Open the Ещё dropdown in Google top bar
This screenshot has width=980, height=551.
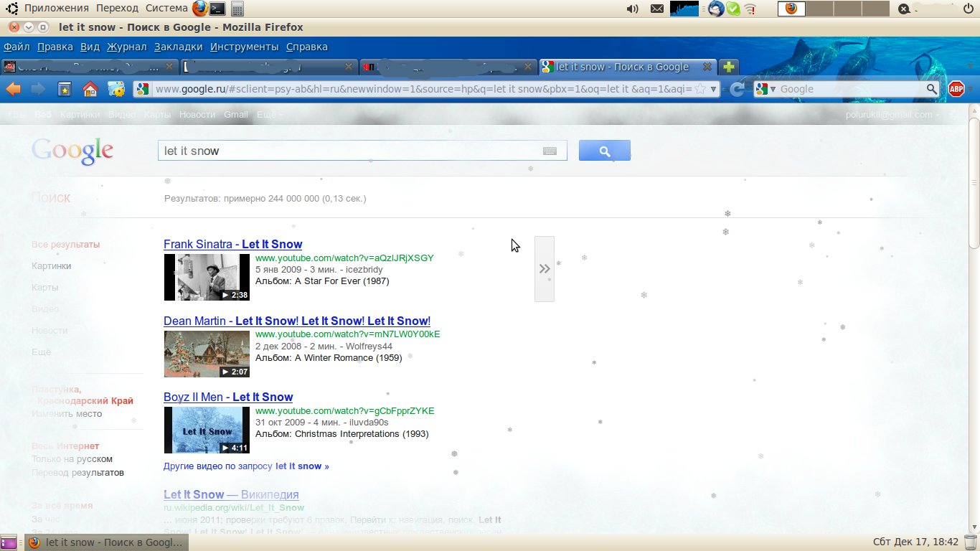pyautogui.click(x=270, y=115)
